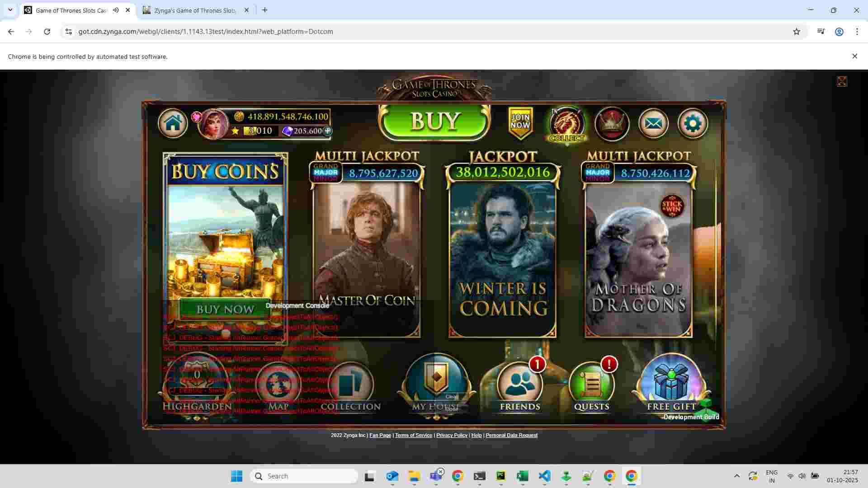This screenshot has height=488, width=868.
Task: Click the purple gems plus button
Action: point(327,131)
